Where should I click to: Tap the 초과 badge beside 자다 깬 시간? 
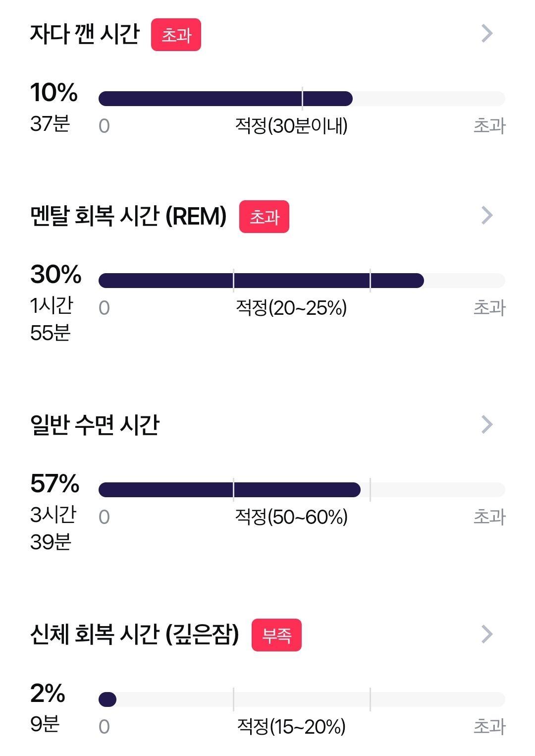(176, 35)
